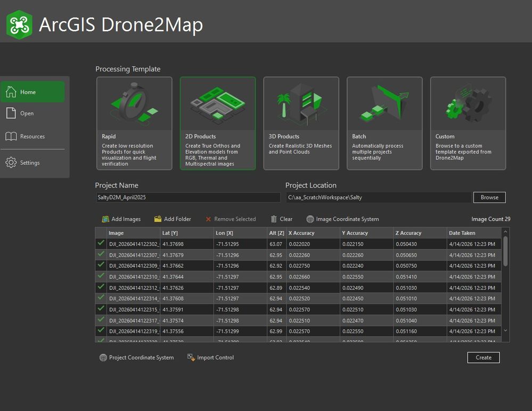This screenshot has width=532, height=411.
Task: Open the Home page from sidebar
Action: point(32,92)
